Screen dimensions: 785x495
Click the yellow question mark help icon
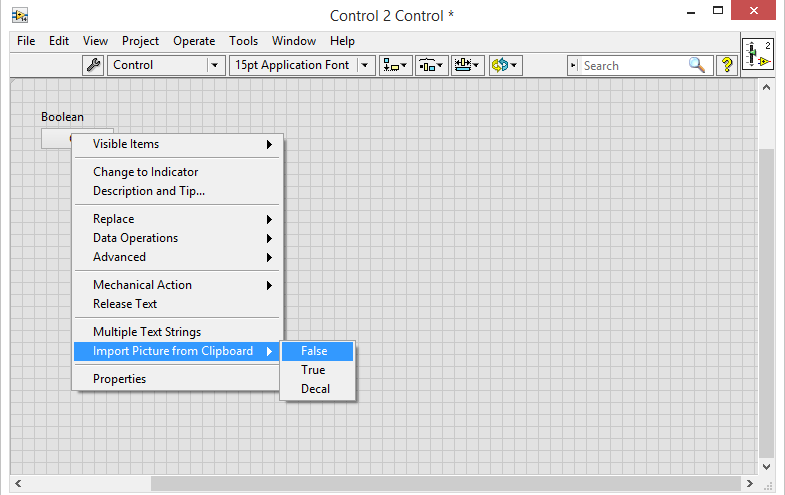click(x=727, y=65)
